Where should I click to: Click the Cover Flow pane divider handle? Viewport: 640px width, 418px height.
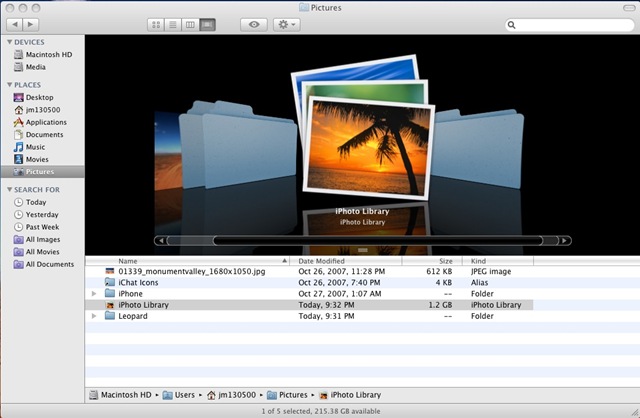362,250
